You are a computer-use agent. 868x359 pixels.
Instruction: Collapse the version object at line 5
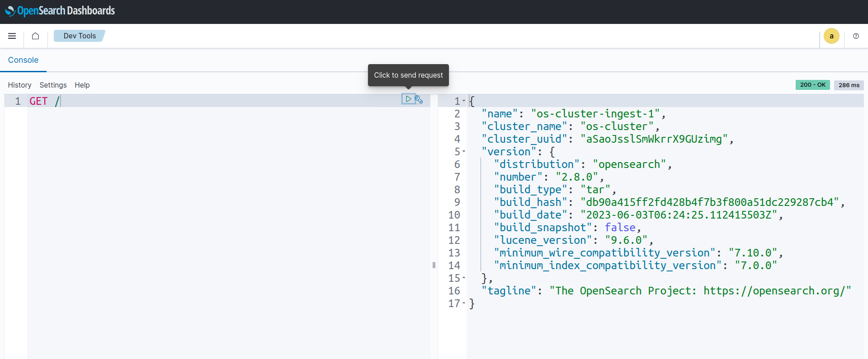tap(464, 152)
